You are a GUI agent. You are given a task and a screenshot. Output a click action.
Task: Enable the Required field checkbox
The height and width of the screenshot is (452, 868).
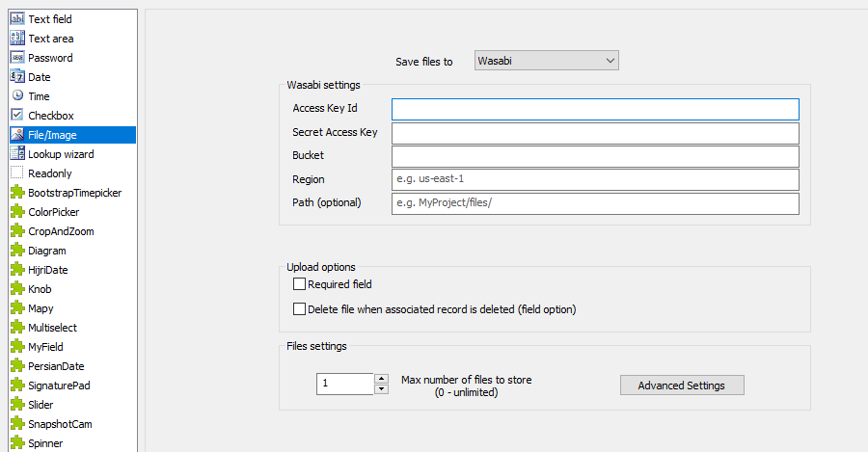tap(299, 284)
